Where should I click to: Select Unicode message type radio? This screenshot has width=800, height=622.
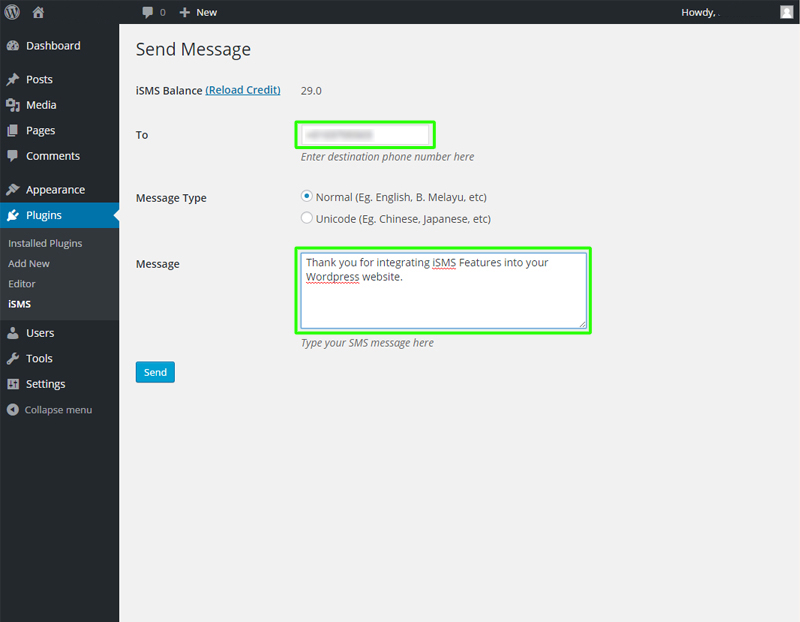306,218
